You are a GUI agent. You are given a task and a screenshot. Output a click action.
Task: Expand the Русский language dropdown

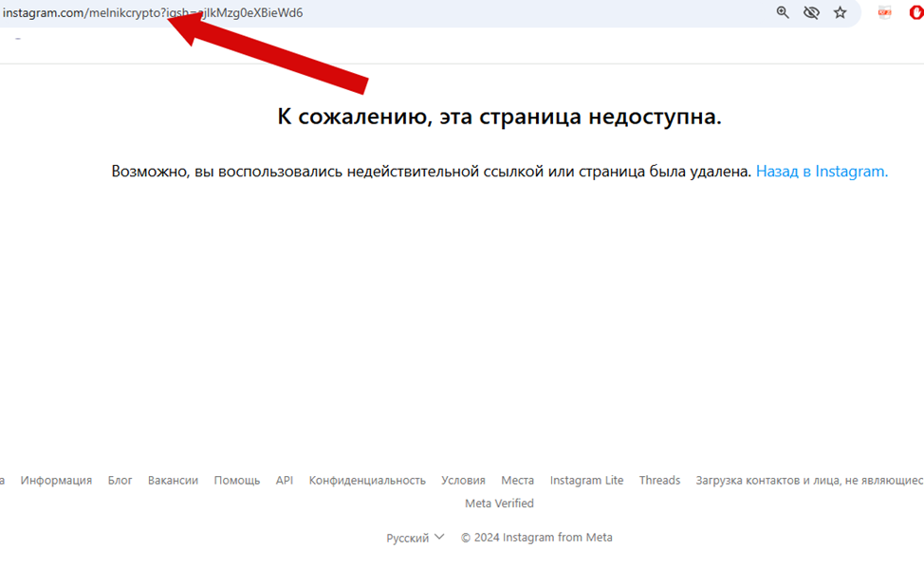tap(415, 538)
